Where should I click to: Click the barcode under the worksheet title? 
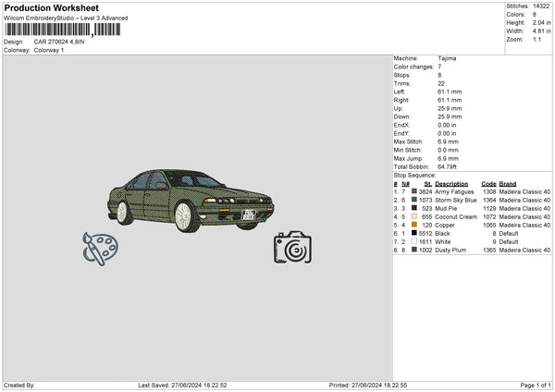[x=62, y=30]
